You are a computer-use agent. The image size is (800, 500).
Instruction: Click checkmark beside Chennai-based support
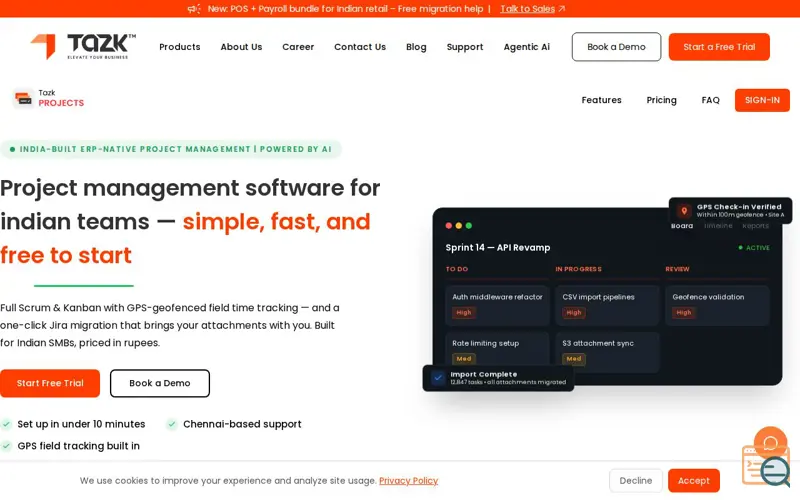point(172,424)
